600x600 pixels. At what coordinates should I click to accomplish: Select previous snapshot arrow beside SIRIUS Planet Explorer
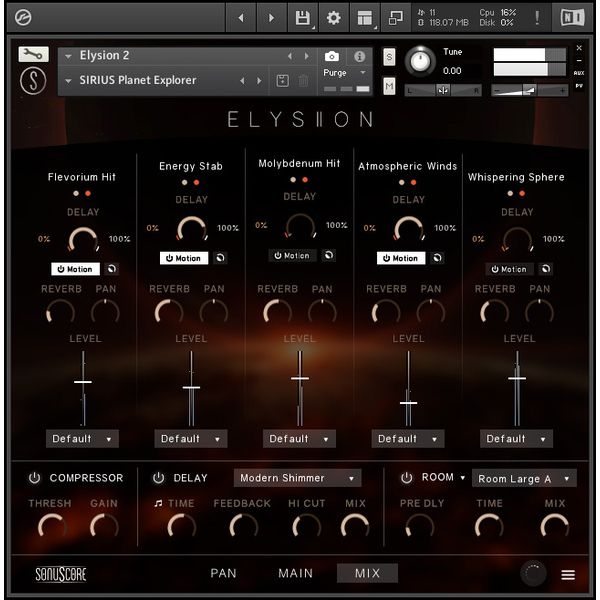point(242,81)
